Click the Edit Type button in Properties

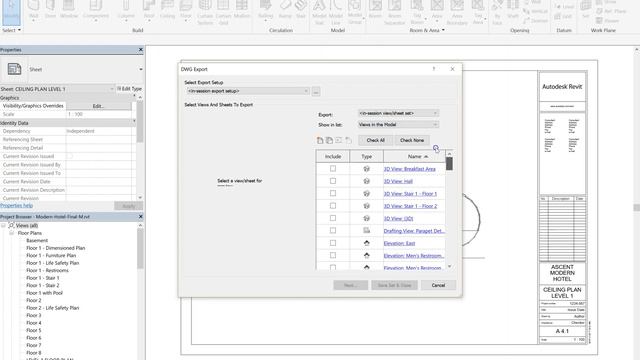pos(129,89)
